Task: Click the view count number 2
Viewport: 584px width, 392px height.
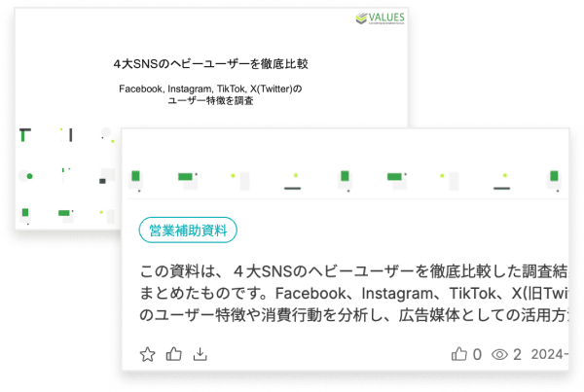Action: point(517,354)
